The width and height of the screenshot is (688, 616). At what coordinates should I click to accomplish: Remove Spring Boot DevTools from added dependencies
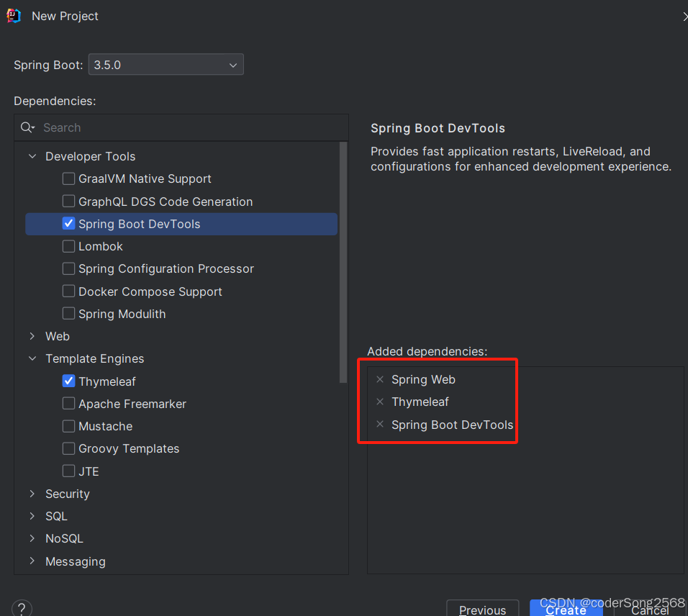pos(380,425)
